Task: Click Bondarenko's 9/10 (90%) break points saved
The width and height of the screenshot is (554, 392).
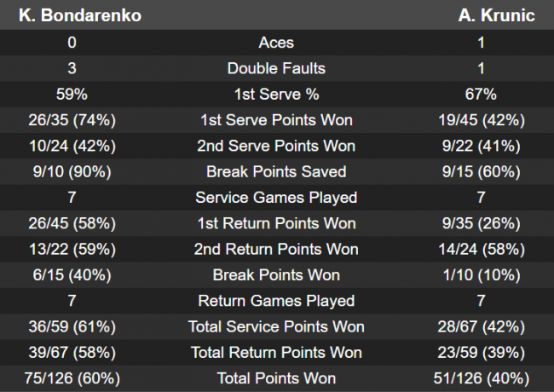Action: (x=72, y=171)
